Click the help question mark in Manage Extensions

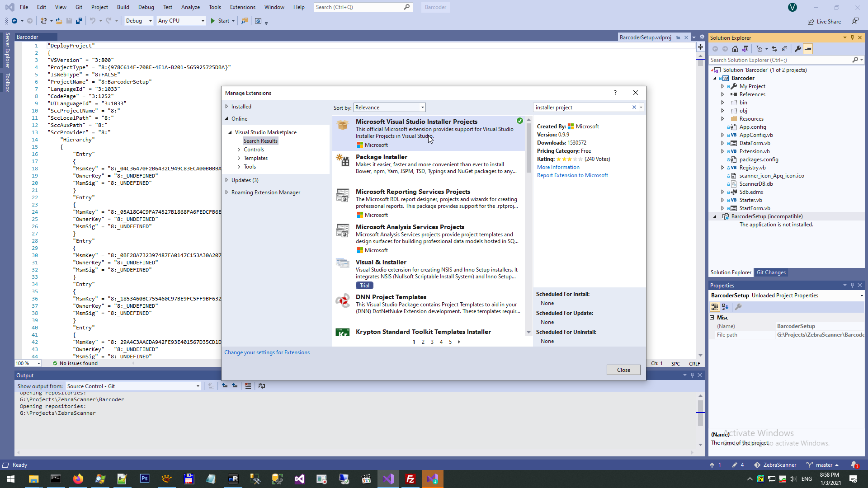coord(615,93)
